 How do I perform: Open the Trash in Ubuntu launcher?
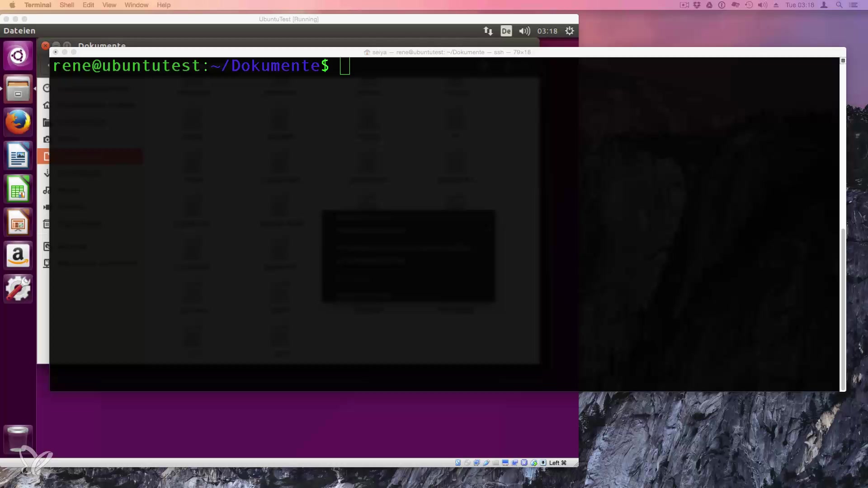pos(18,437)
